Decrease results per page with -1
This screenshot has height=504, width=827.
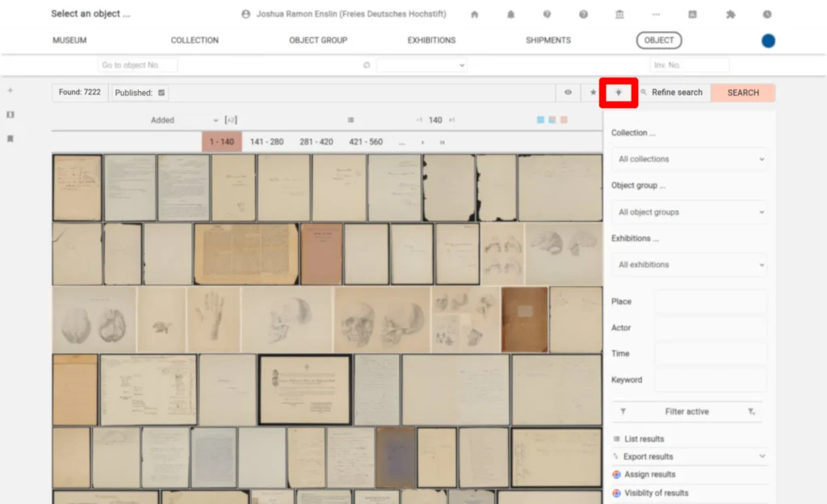click(x=419, y=120)
